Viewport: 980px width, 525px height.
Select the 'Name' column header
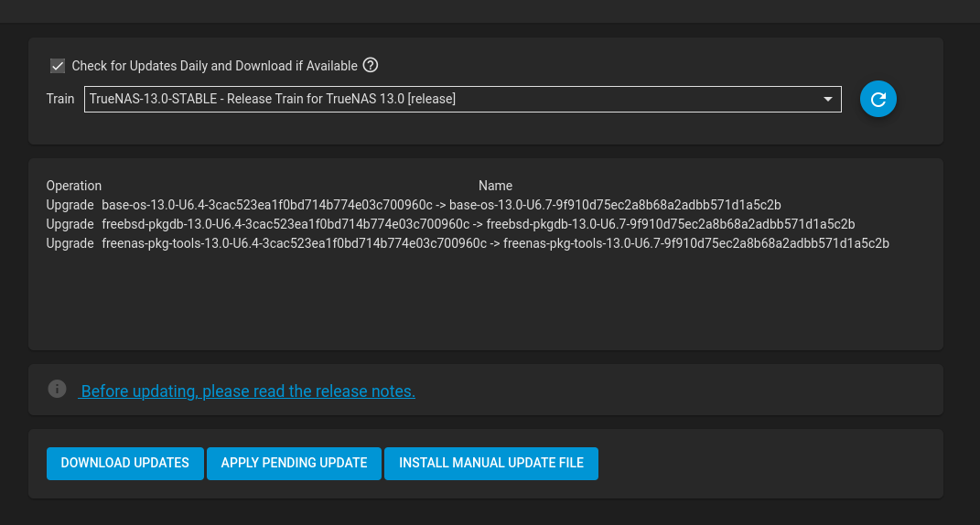(496, 186)
